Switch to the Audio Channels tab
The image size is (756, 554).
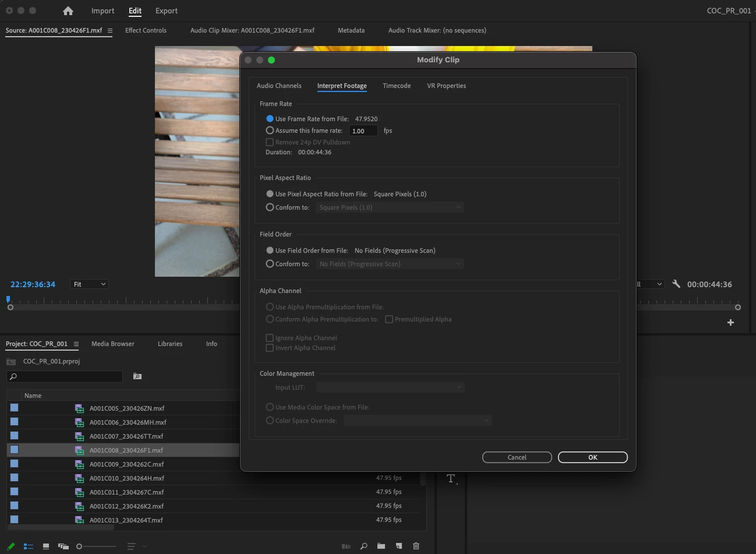tap(279, 86)
